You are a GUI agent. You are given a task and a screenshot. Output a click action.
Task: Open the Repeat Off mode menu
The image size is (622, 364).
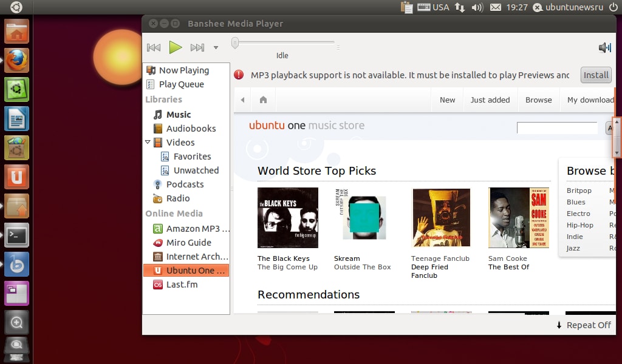[584, 325]
